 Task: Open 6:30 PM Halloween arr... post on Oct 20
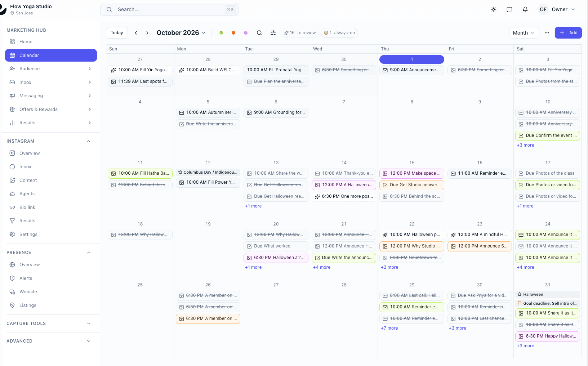tap(276, 258)
